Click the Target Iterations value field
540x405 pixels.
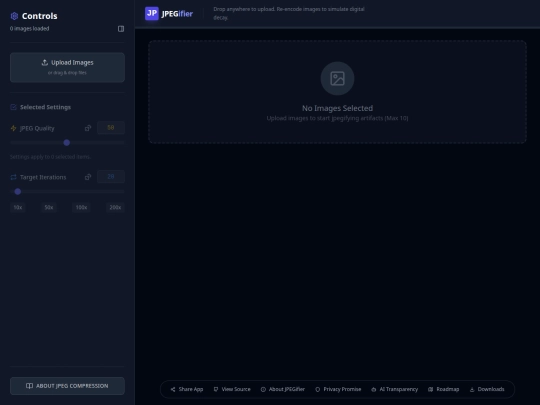coord(111,177)
